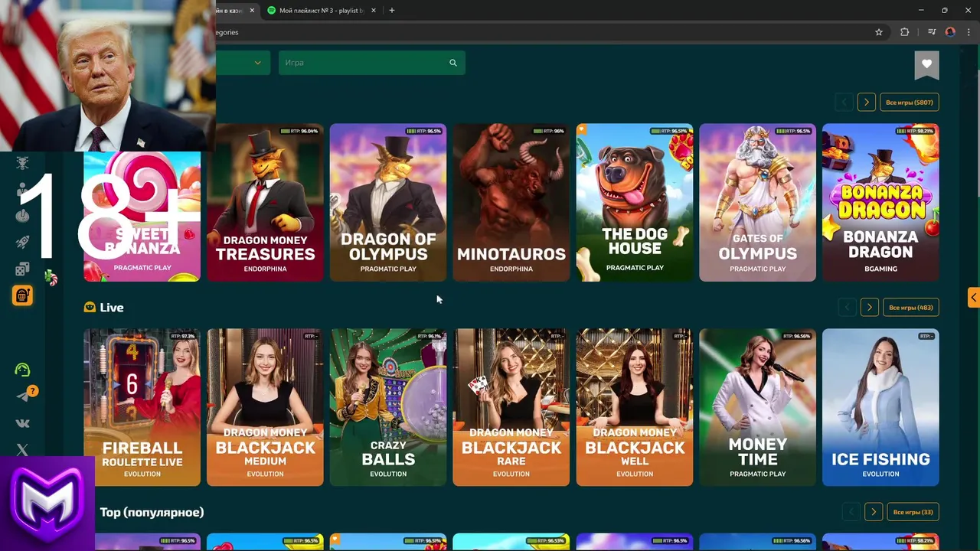
Task: Open the Telegram channel icon
Action: coord(23,396)
